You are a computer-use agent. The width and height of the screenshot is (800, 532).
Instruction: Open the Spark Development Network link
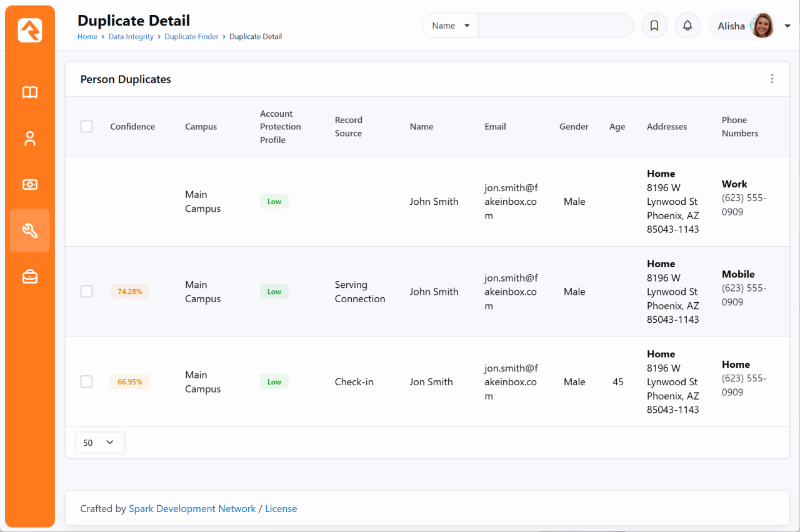pos(192,509)
